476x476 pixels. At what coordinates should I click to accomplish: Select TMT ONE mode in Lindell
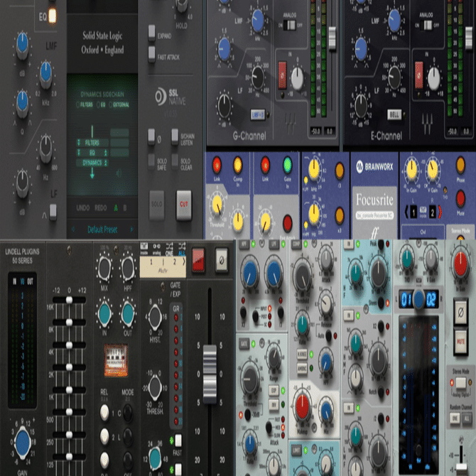tap(169, 249)
